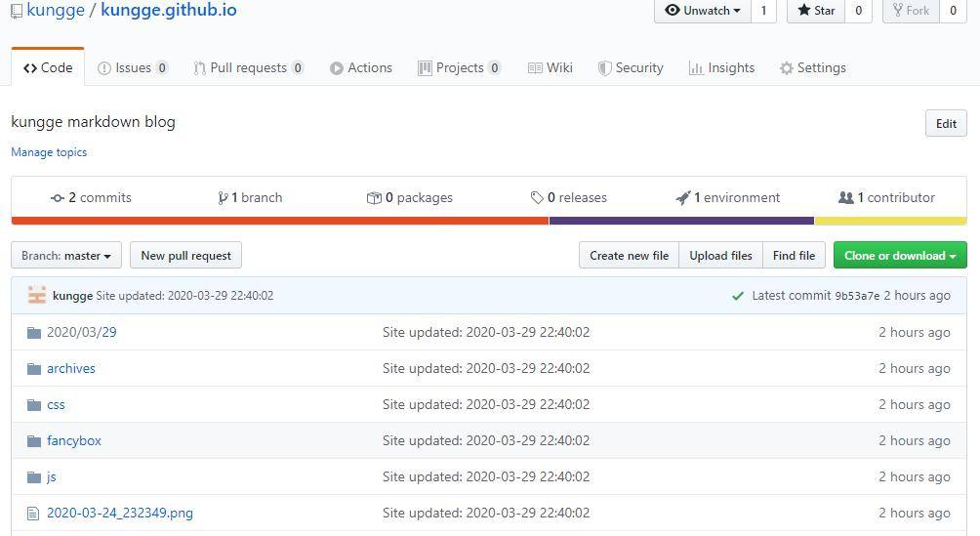Open the kungge owner link in title
Image resolution: width=980 pixels, height=536 pixels.
[56, 10]
